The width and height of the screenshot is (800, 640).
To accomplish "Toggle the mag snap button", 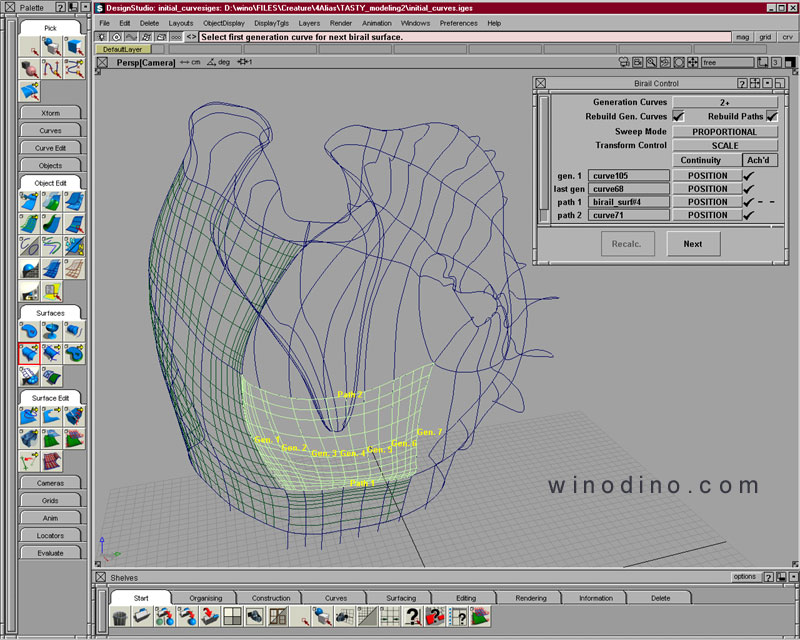I will pos(742,37).
